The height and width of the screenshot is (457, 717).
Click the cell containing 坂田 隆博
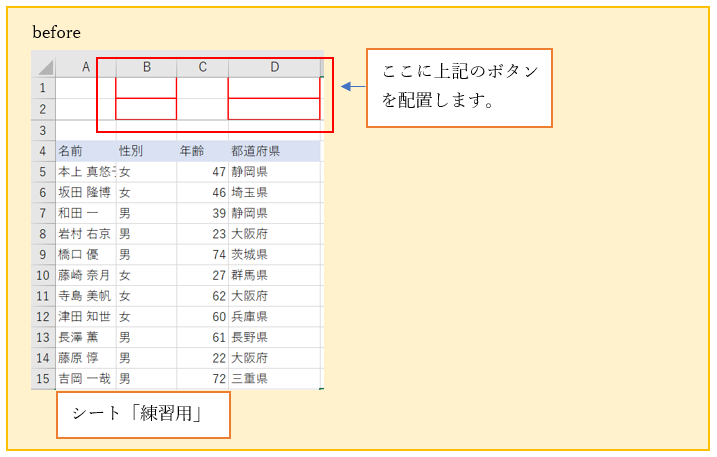85,192
